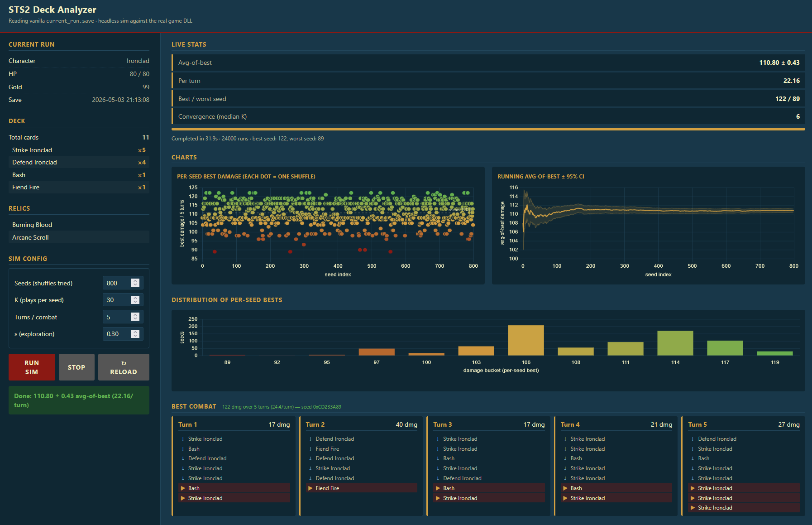Focus the Turns / combat input field
This screenshot has width=812, height=525.
click(123, 317)
